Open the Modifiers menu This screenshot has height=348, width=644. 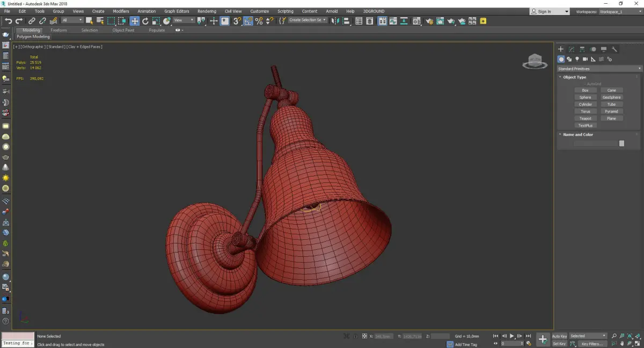(121, 11)
